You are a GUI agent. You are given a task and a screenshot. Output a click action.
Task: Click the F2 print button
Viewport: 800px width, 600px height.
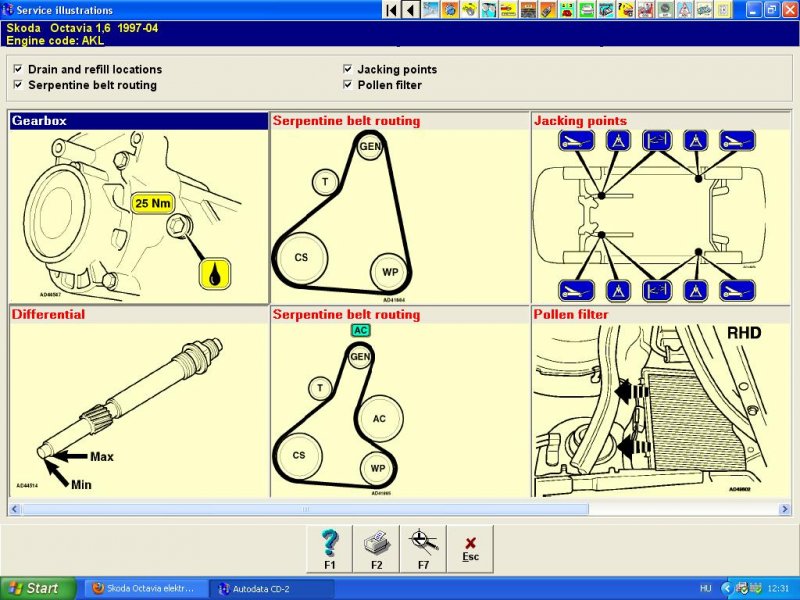(x=377, y=549)
